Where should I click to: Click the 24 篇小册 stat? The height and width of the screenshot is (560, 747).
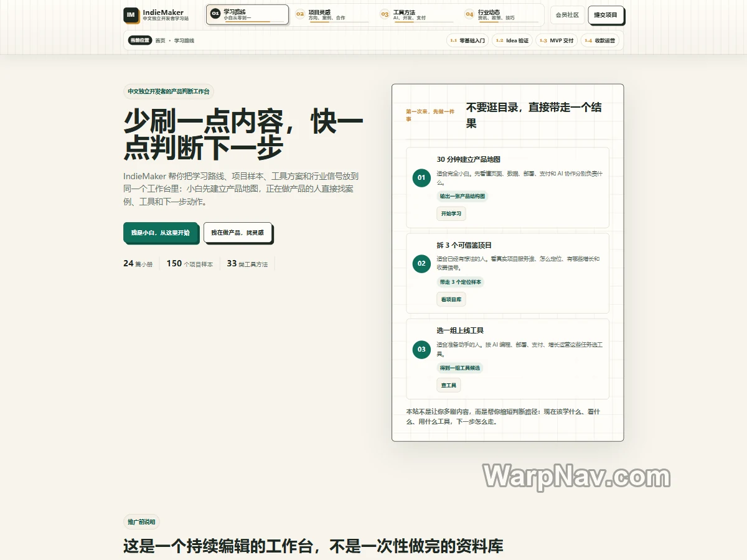click(138, 264)
